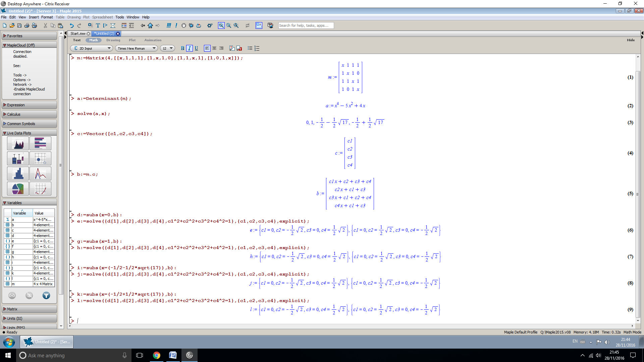Navigate back with the left arrow icon
This screenshot has width=644, height=362.
coord(143,25)
